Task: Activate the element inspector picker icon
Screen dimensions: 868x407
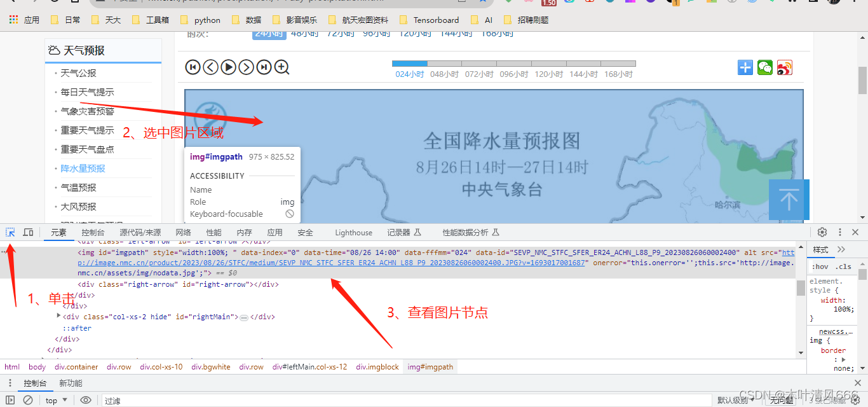Action: pos(11,232)
